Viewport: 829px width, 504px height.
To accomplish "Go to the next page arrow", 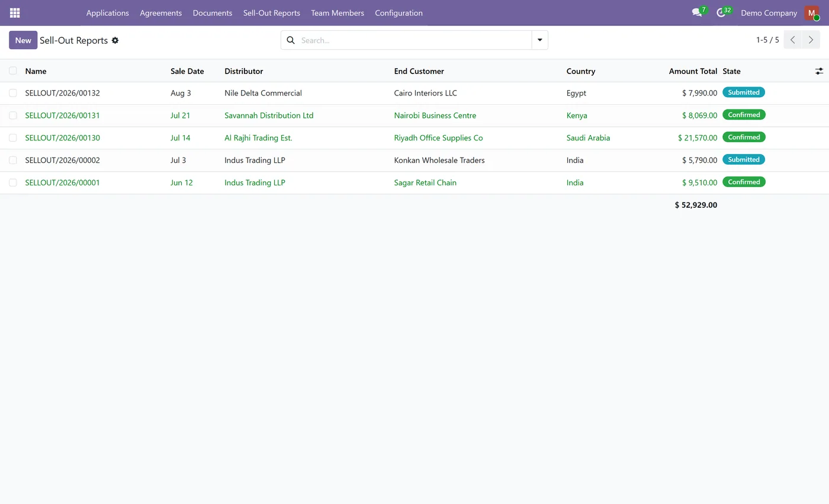I will point(811,40).
